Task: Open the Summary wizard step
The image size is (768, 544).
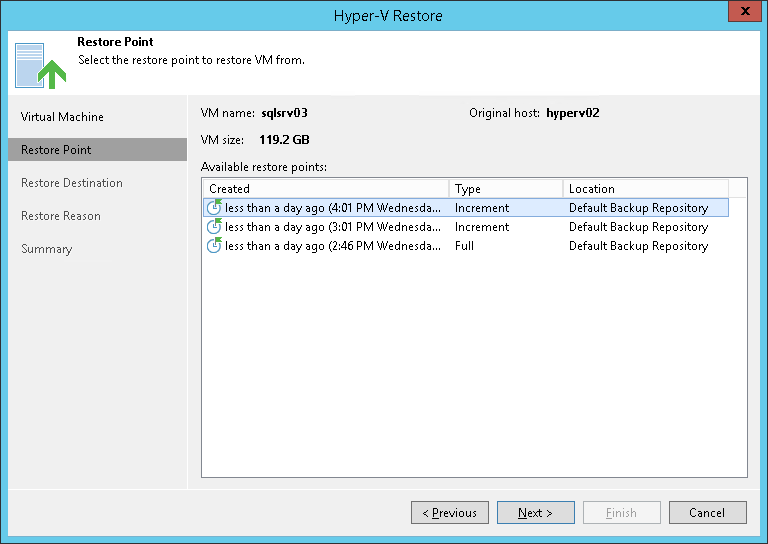Action: point(47,249)
